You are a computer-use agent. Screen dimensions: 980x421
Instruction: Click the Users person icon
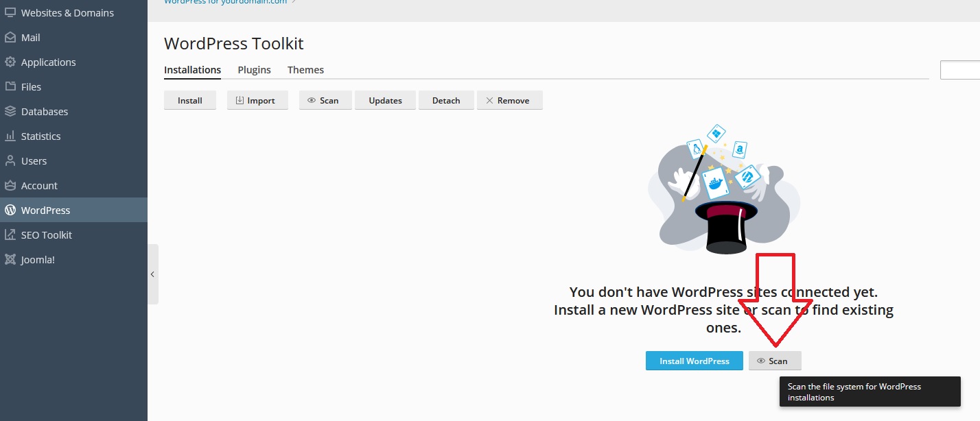coord(10,161)
